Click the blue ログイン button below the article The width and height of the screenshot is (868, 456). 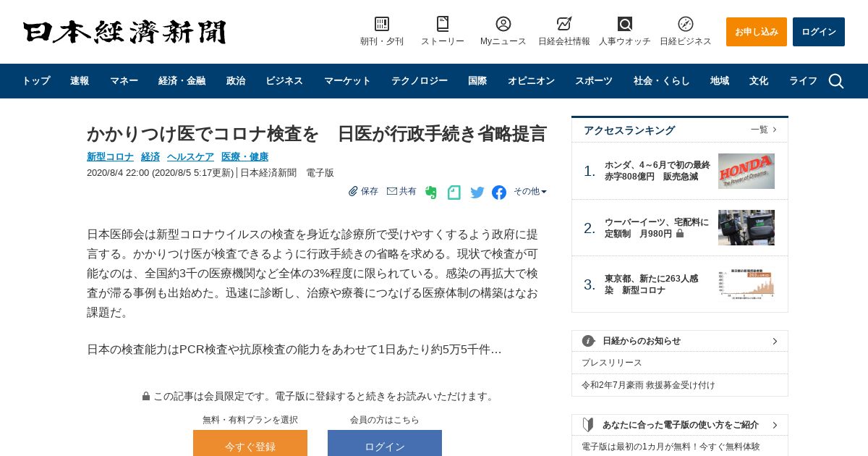pyautogui.click(x=385, y=443)
